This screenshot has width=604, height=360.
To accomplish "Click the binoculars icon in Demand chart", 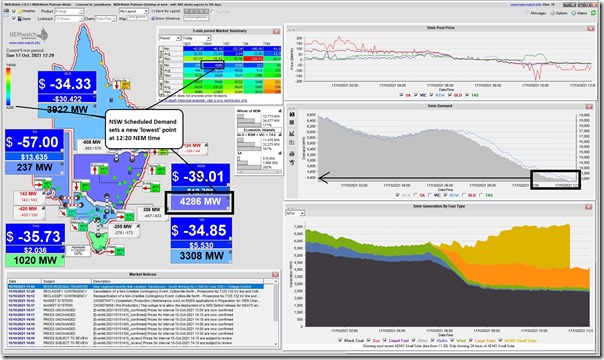I will click(292, 114).
